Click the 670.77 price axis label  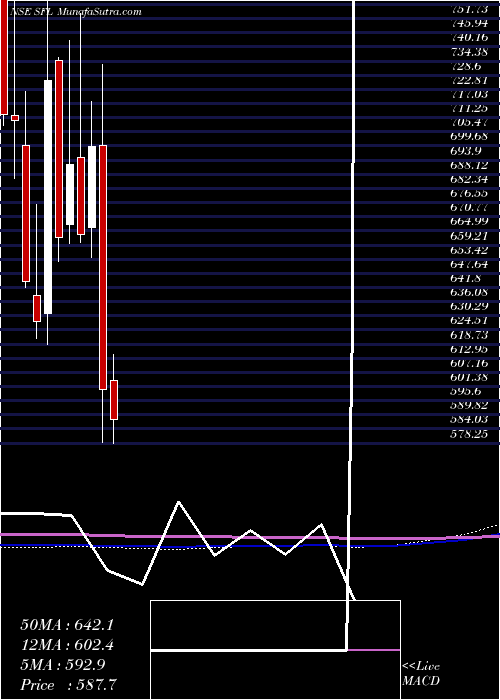point(469,208)
